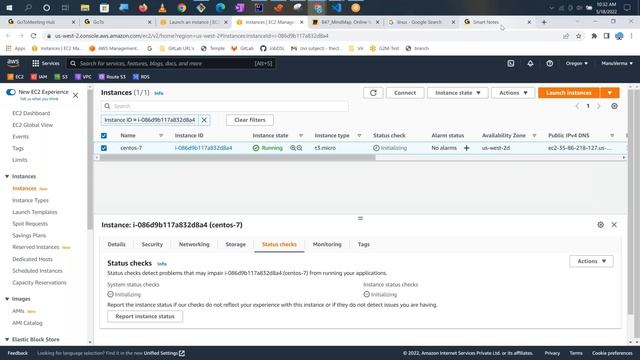Open the Oregon region selector
640x360 pixels.
[x=577, y=63]
